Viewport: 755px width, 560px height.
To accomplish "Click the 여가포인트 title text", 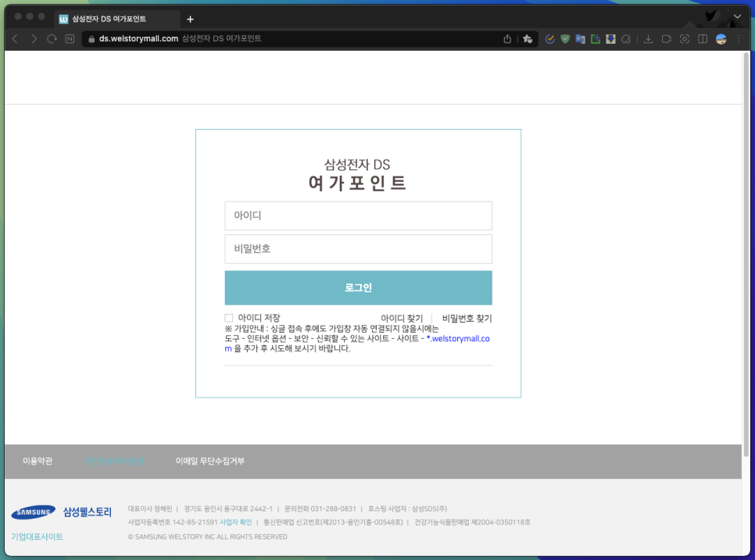I will [357, 183].
